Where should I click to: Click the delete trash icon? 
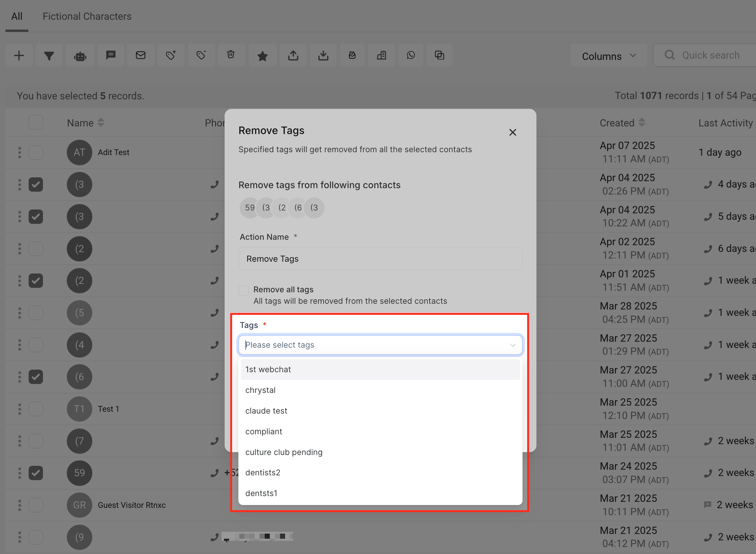[231, 55]
